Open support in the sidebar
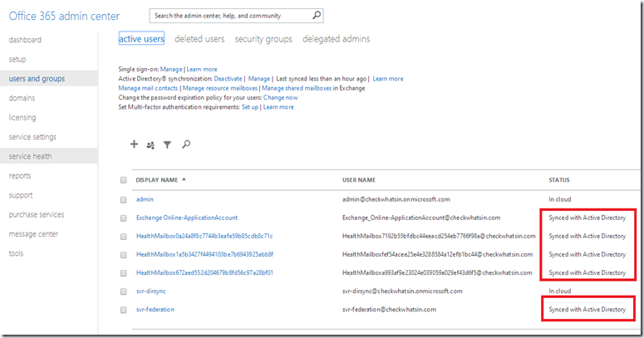The height and width of the screenshot is (338, 644). [21, 195]
